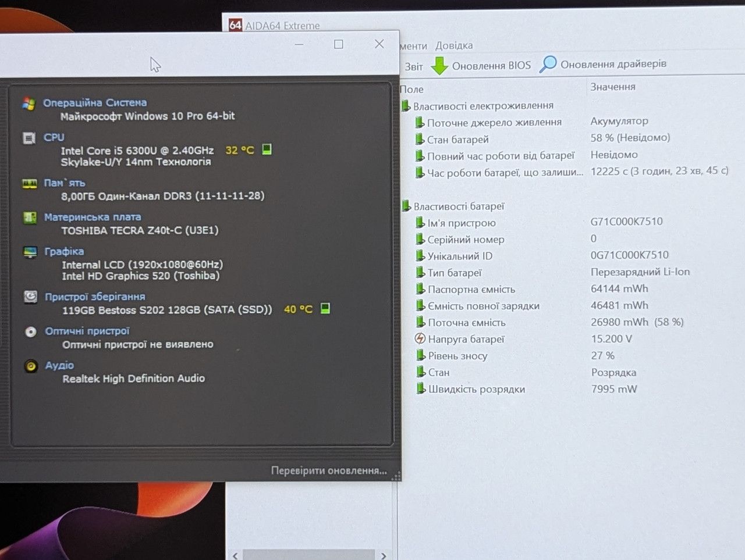Click the value 'Перезарядний Li-Ion'
Image resolution: width=745 pixels, height=560 pixels.
coord(640,272)
